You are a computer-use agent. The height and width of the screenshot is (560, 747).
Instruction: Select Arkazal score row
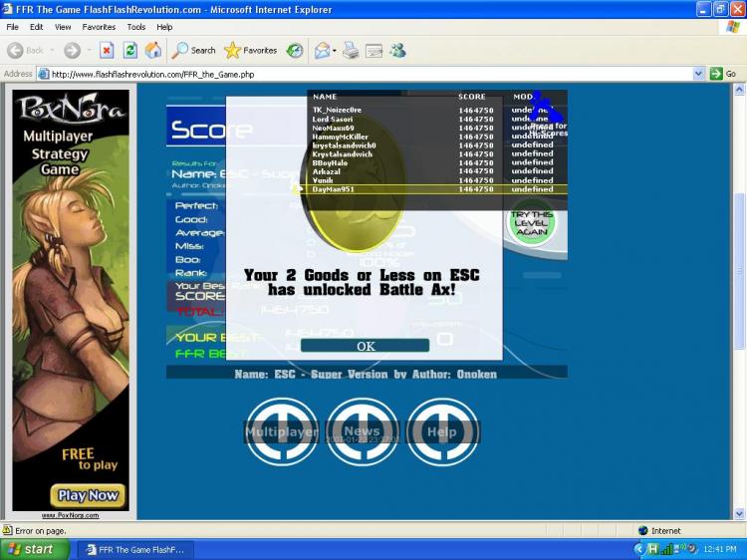[437, 171]
